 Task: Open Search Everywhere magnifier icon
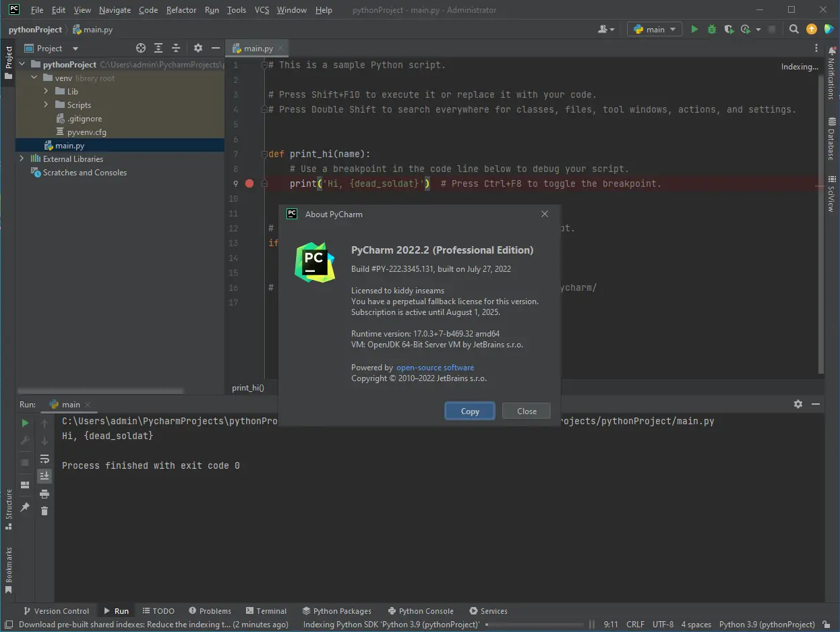pos(794,29)
